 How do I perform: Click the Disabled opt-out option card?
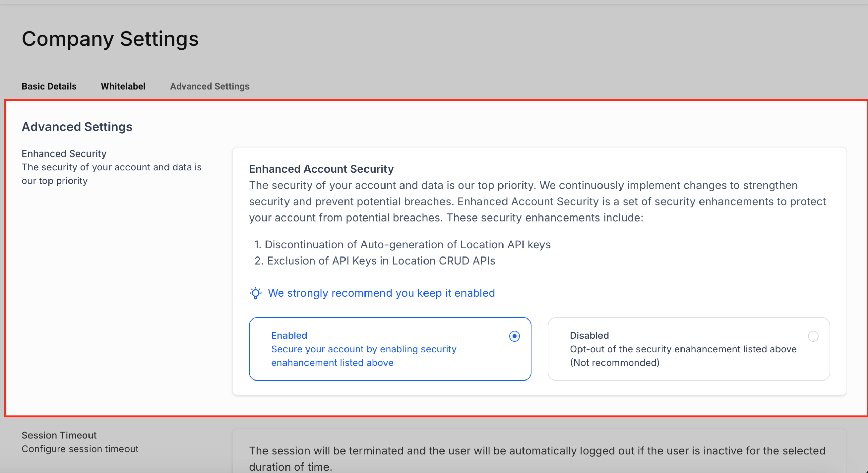[688, 349]
